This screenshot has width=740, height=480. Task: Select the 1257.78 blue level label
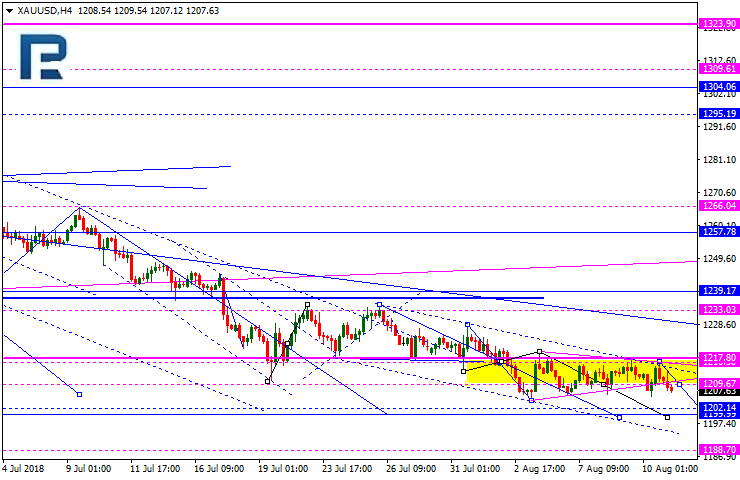coord(719,232)
